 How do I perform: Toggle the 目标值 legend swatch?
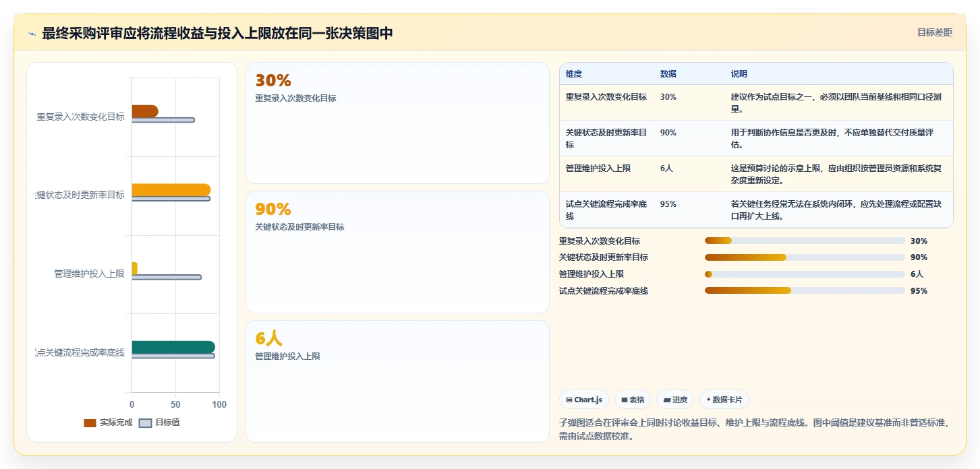(145, 423)
